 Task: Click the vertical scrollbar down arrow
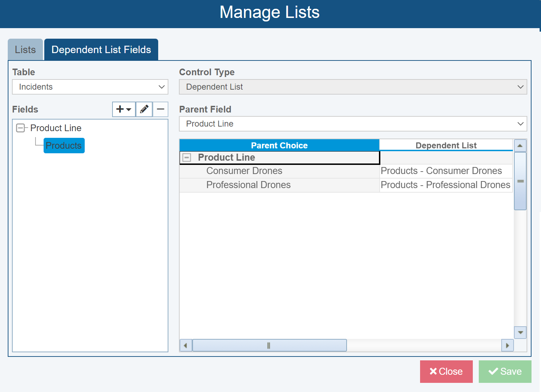pyautogui.click(x=520, y=333)
